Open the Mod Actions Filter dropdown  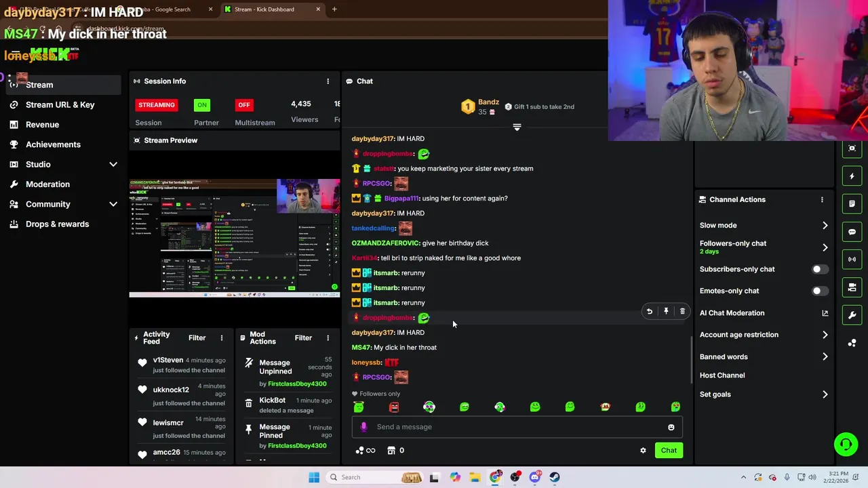(303, 338)
